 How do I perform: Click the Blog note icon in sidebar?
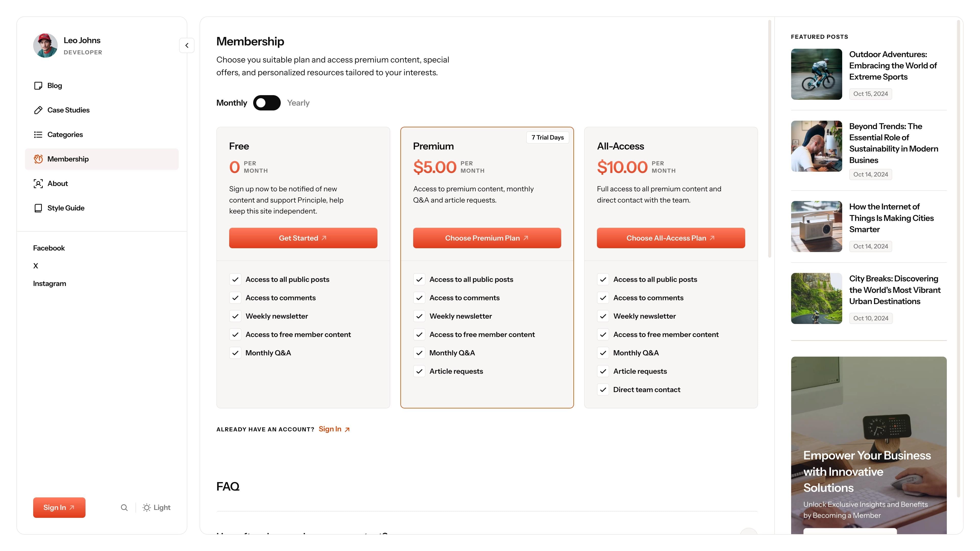point(38,85)
